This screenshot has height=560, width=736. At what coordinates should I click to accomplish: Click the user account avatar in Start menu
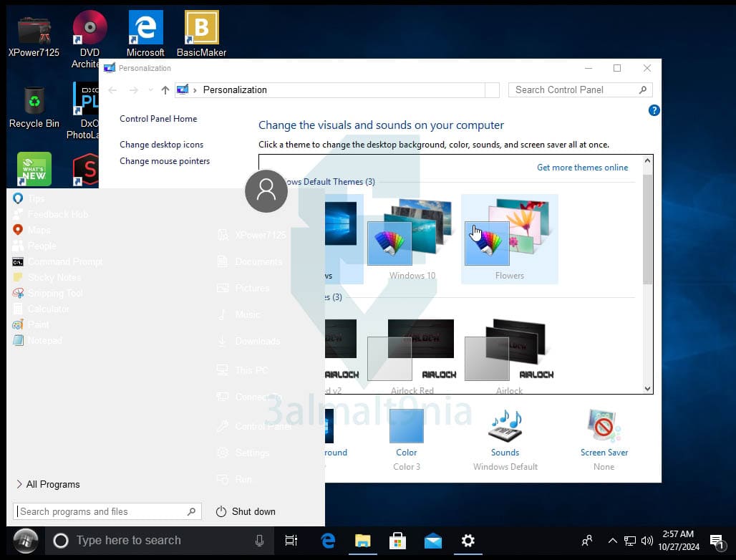coord(266,191)
